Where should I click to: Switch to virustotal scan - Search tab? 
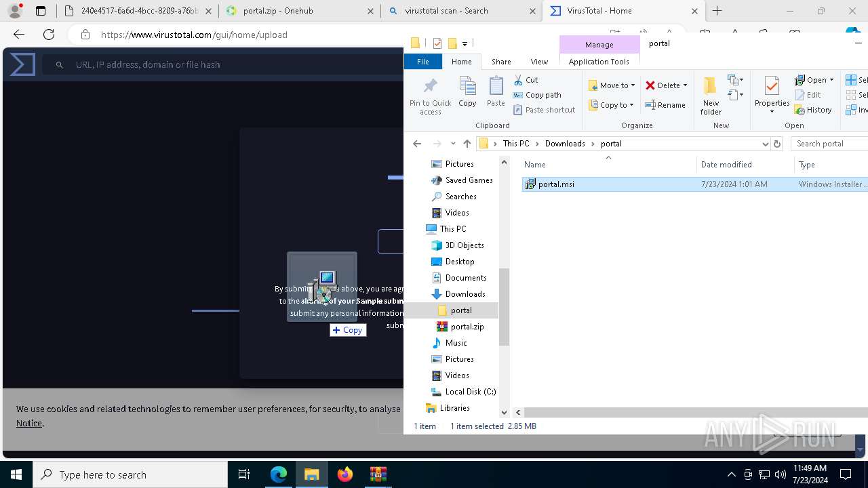460,11
